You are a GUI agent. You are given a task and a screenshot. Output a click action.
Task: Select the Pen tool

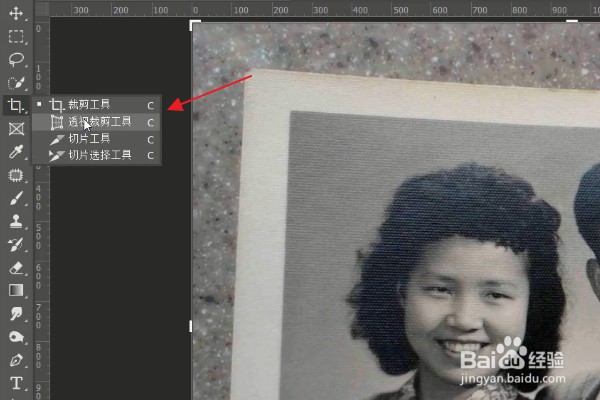point(16,360)
